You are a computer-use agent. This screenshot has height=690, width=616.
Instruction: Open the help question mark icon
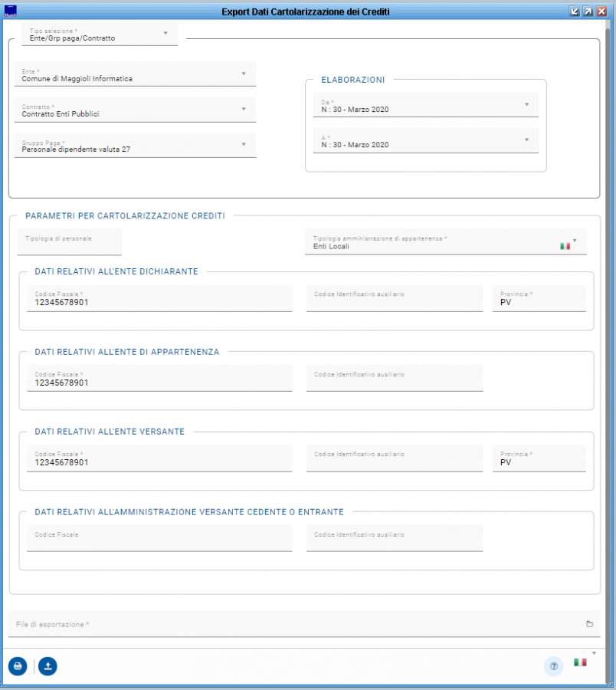point(554,665)
